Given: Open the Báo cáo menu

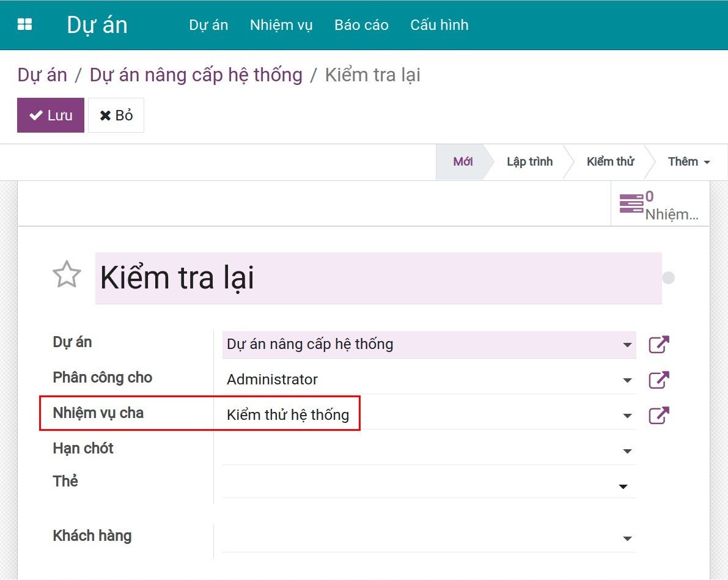Looking at the screenshot, I should 361,25.
